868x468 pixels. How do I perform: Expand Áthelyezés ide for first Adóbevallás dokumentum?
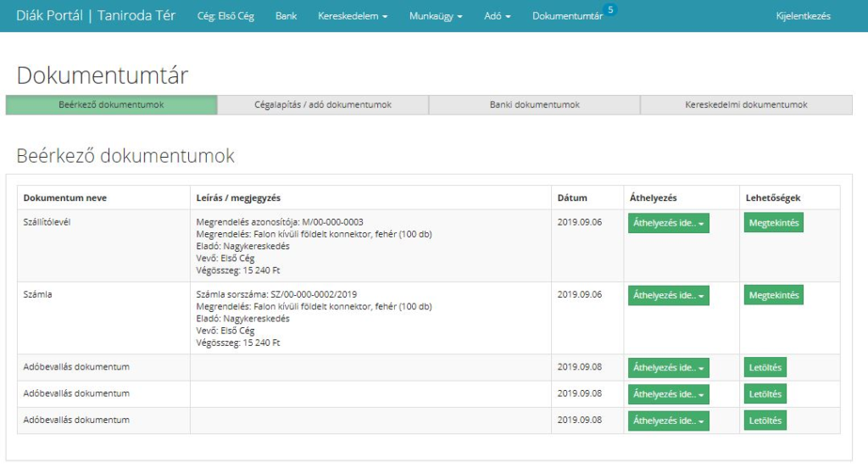coord(668,369)
